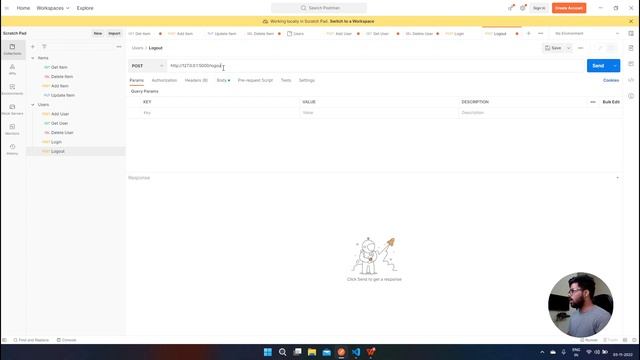This screenshot has height=360, width=640.
Task: Switch to the Authorization tab
Action: coord(164,80)
